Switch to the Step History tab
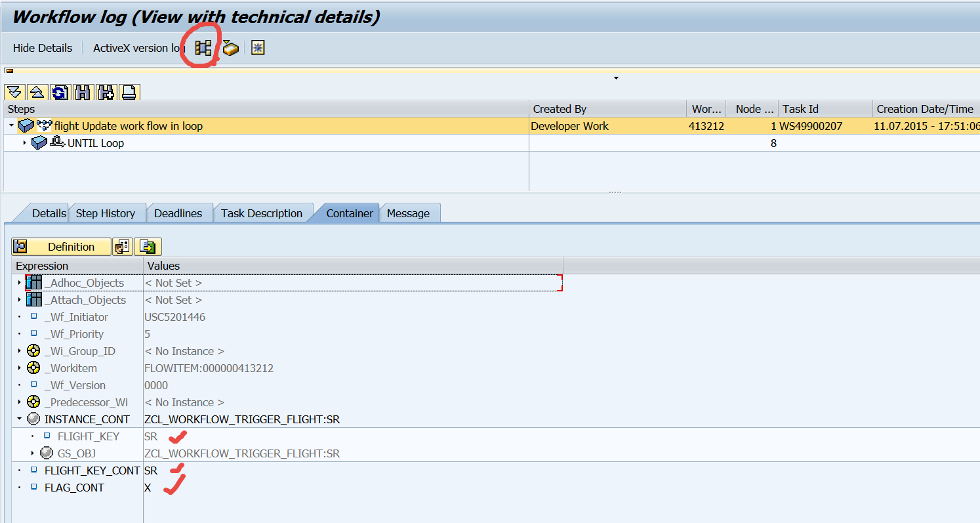 pos(106,213)
